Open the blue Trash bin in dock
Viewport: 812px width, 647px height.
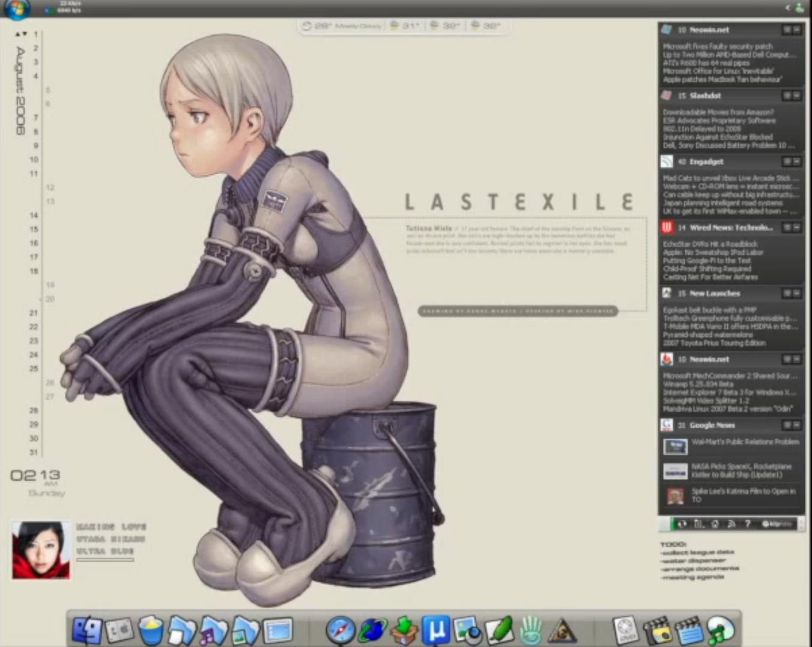[x=151, y=631]
